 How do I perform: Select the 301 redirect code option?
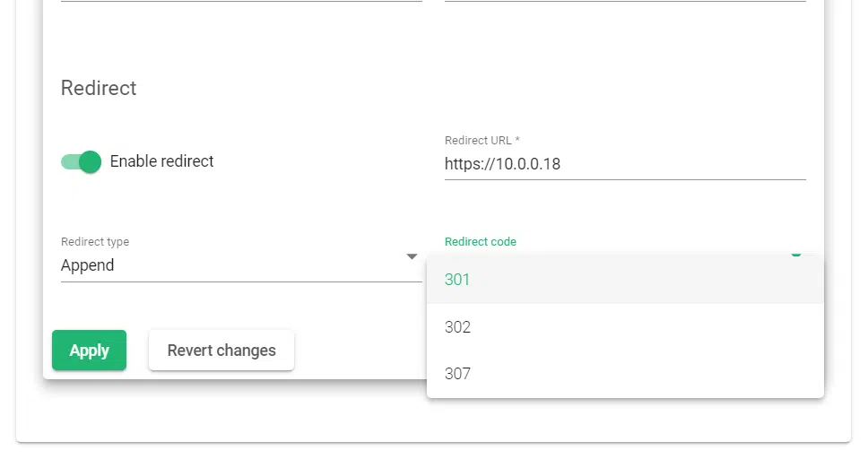click(x=624, y=280)
